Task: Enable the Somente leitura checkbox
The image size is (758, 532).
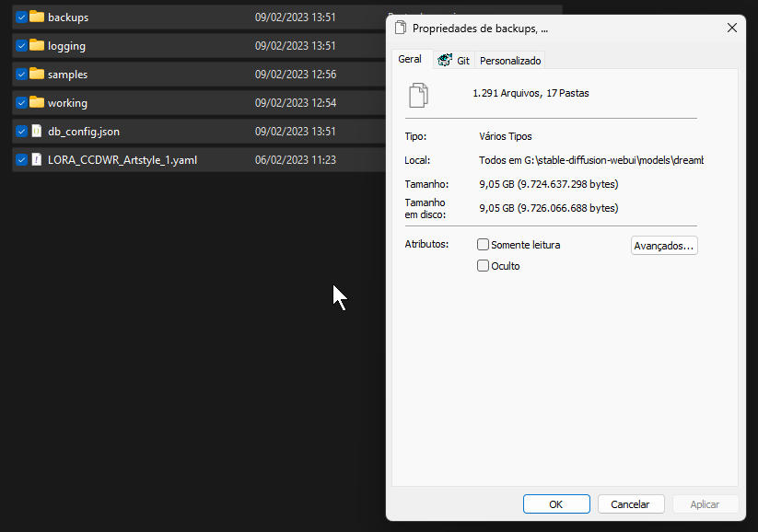Action: pos(483,244)
